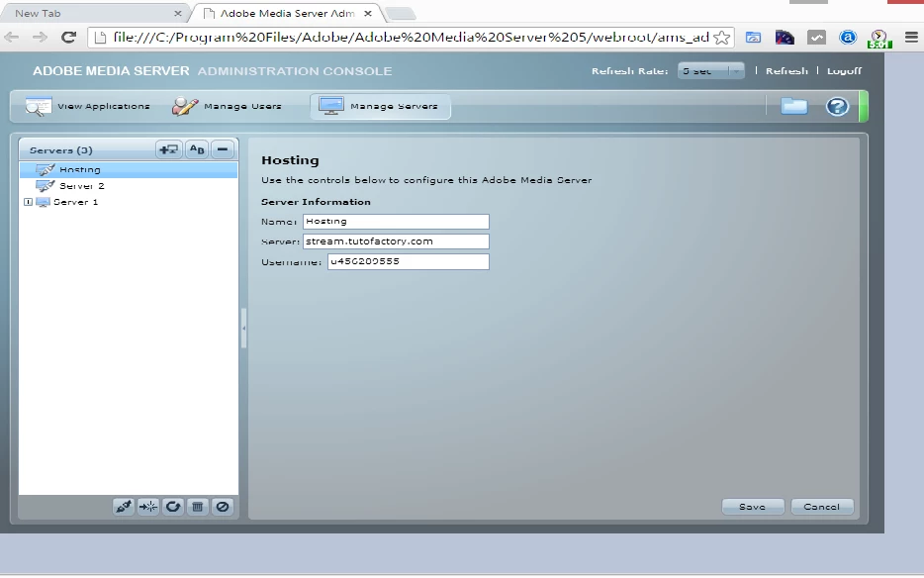Viewport: 924px width, 578px height.
Task: Click the checkmark extension icon
Action: pos(816,38)
